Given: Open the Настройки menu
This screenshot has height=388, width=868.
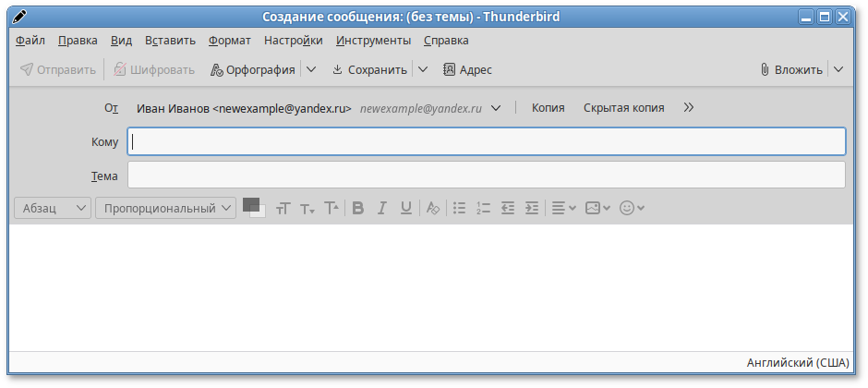Looking at the screenshot, I should pyautogui.click(x=294, y=41).
